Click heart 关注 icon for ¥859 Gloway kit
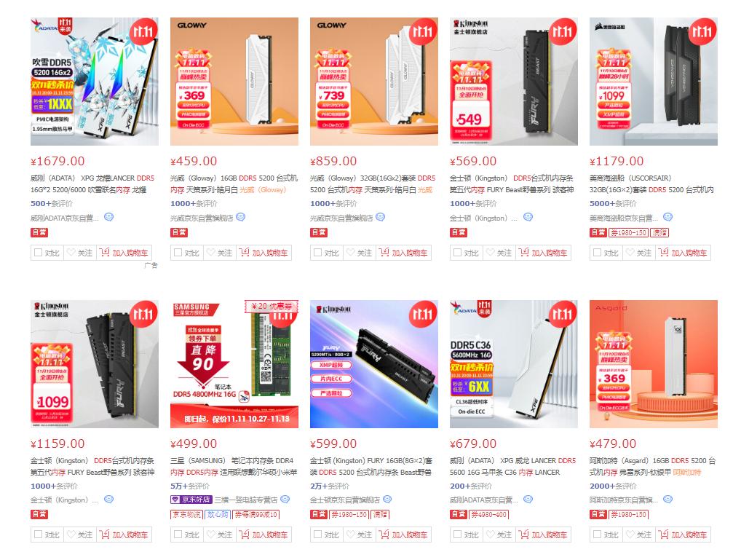733x560 pixels. point(349,253)
